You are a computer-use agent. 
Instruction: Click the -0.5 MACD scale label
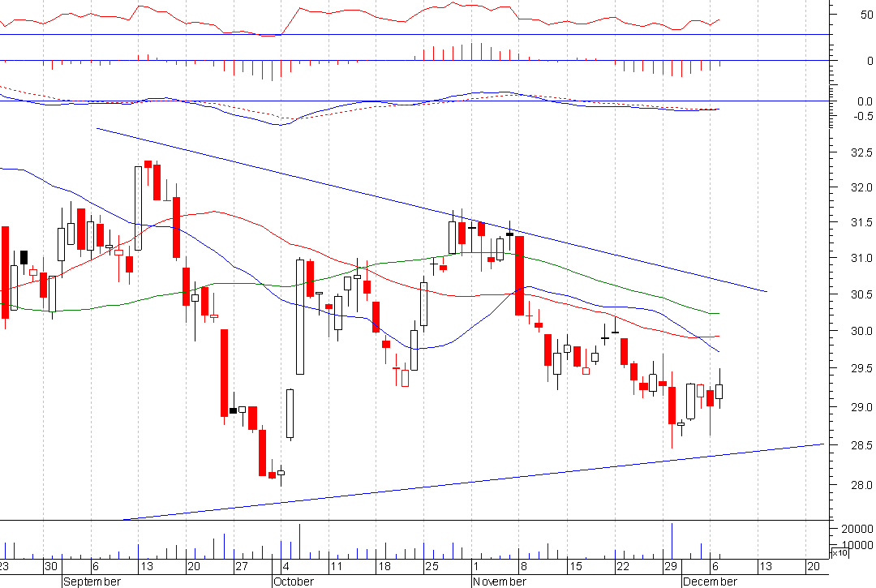coord(863,116)
